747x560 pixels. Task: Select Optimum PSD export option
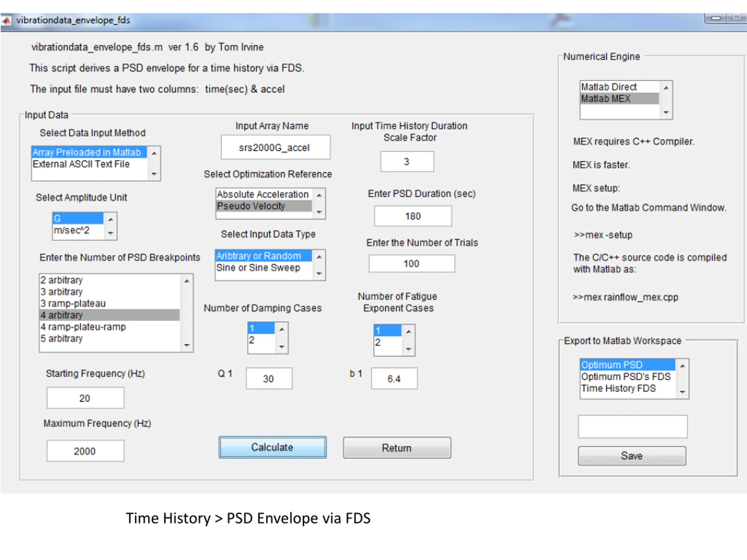pyautogui.click(x=628, y=365)
